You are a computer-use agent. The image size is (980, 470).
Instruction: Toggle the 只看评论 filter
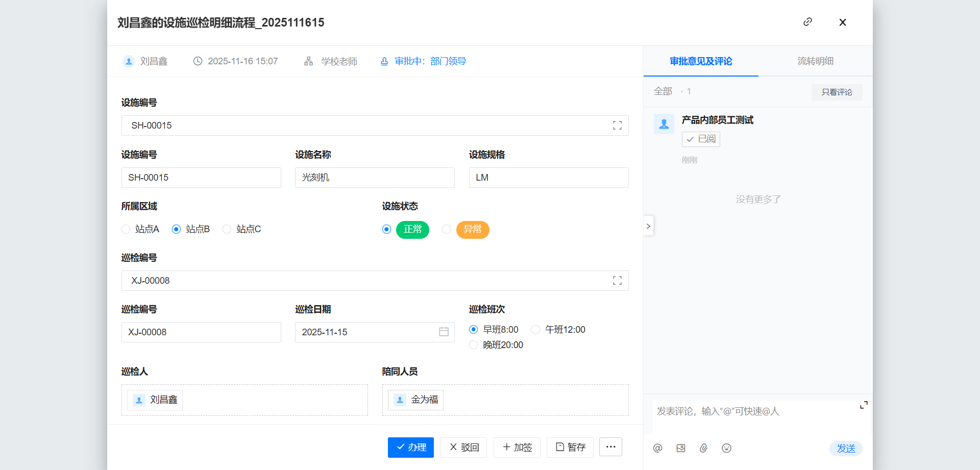pos(837,92)
